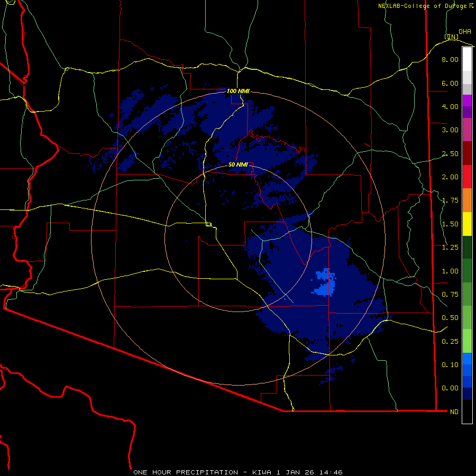Click the 2.50 legend value

coord(450,153)
